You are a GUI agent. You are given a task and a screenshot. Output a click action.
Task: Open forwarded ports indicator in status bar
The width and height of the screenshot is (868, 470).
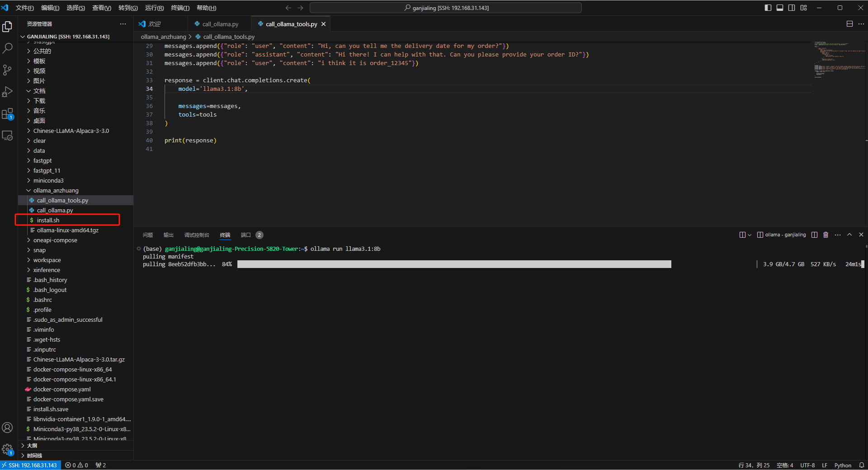coord(100,465)
